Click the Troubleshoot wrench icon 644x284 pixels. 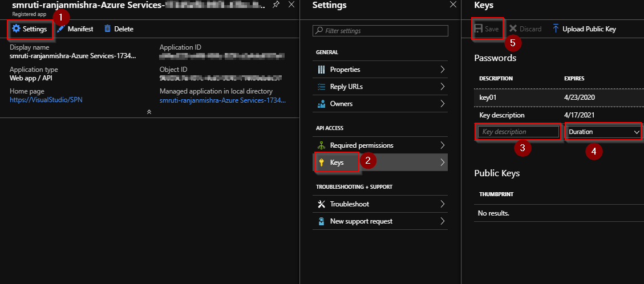(322, 204)
